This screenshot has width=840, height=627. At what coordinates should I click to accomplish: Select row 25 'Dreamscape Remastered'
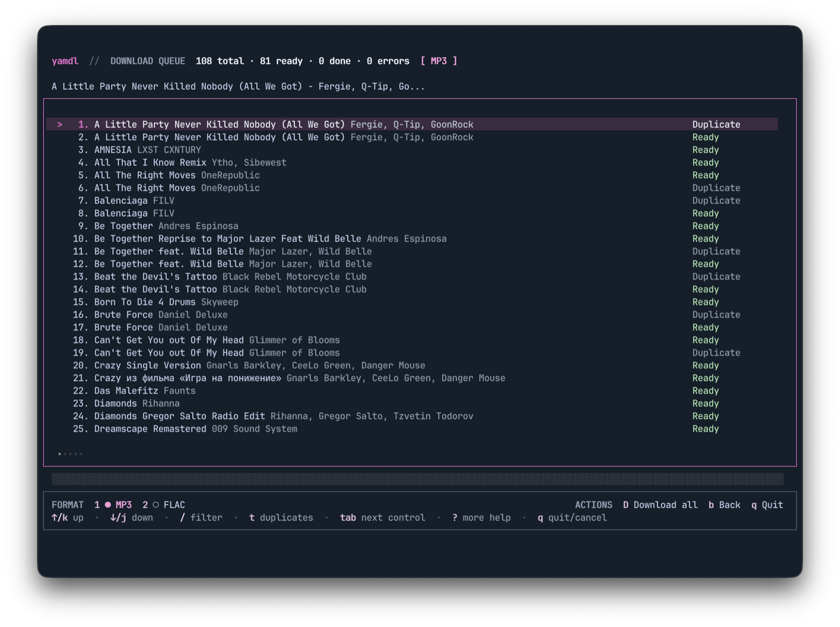[x=412, y=429]
